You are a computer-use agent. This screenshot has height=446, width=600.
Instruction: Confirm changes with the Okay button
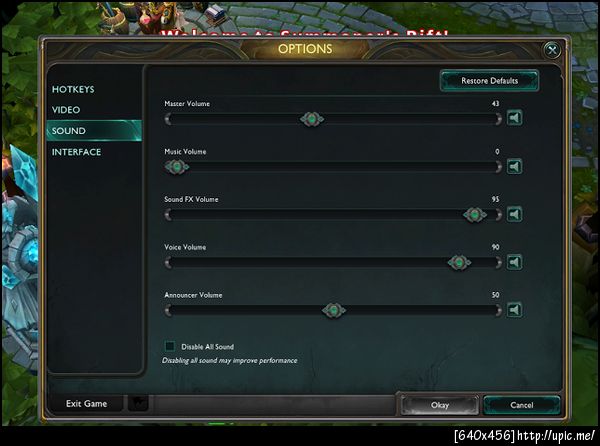pos(440,405)
